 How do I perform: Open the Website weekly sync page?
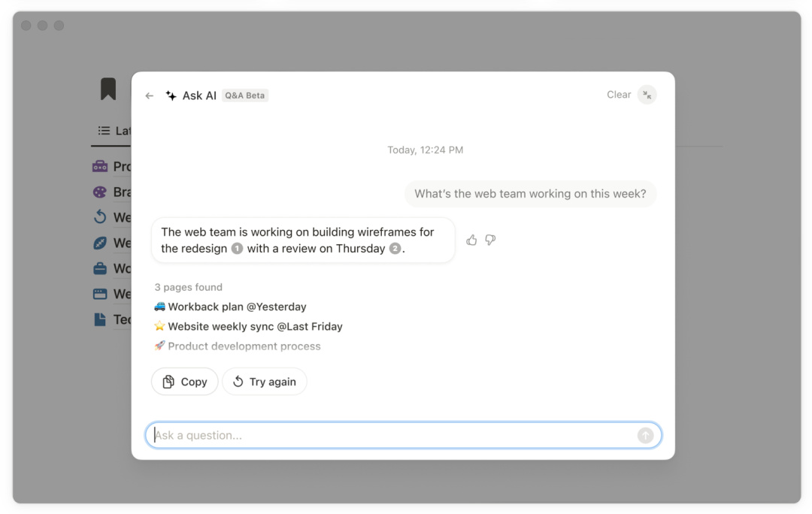pos(248,326)
